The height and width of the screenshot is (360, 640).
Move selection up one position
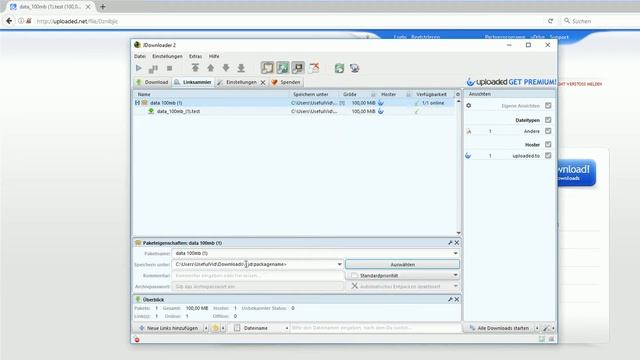coord(211,68)
